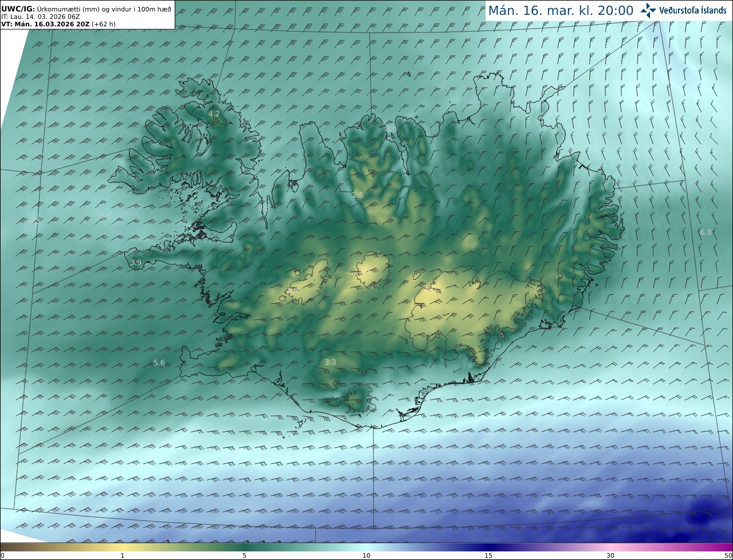Click the 4.2 value label in the Westfjords

tap(214, 114)
